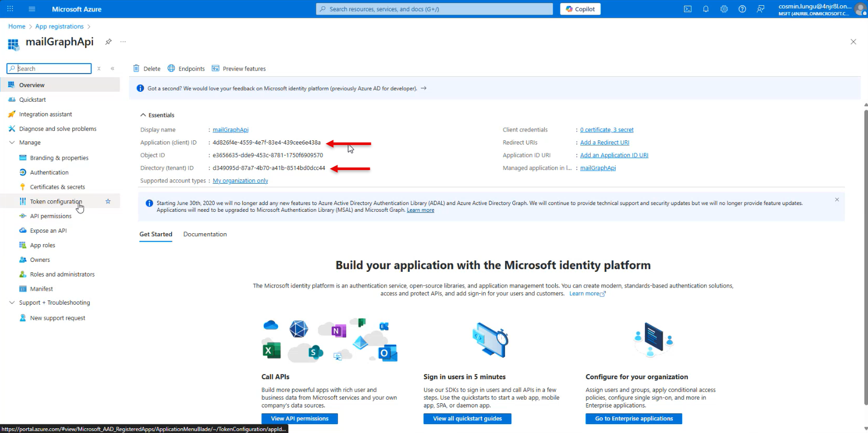Viewport: 868px width, 433px height.
Task: Click Delete in the command bar
Action: click(x=147, y=68)
